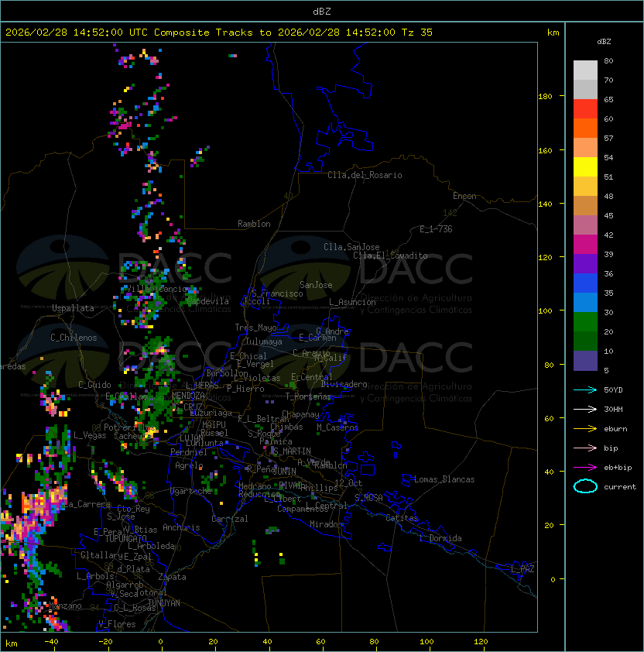The width and height of the screenshot is (644, 652).
Task: Pick the red 60-65 dBZ color swatch
Action: [x=585, y=109]
